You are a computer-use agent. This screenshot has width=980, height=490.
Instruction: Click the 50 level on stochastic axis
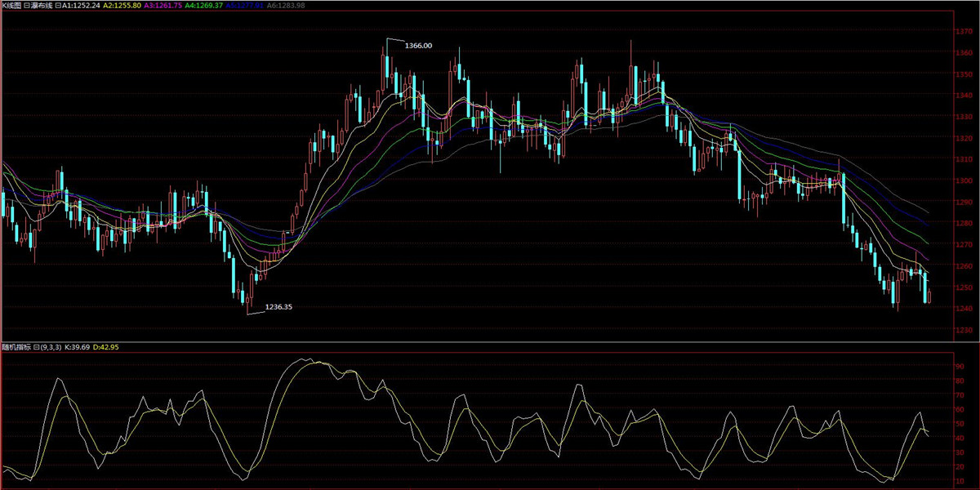point(960,423)
